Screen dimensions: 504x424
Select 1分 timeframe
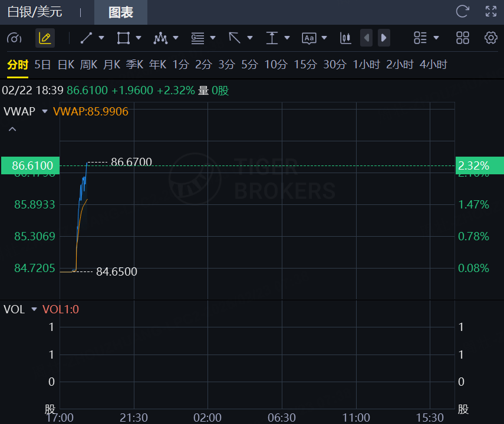[180, 65]
